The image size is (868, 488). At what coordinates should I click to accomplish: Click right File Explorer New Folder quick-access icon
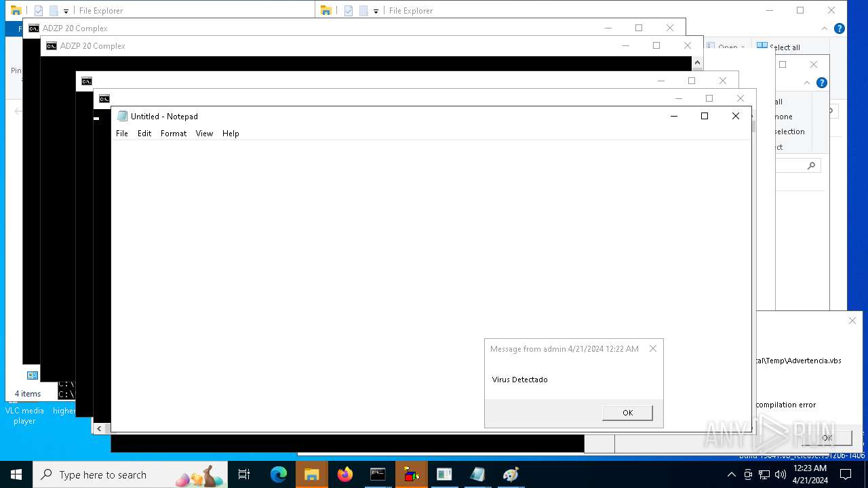tap(363, 11)
